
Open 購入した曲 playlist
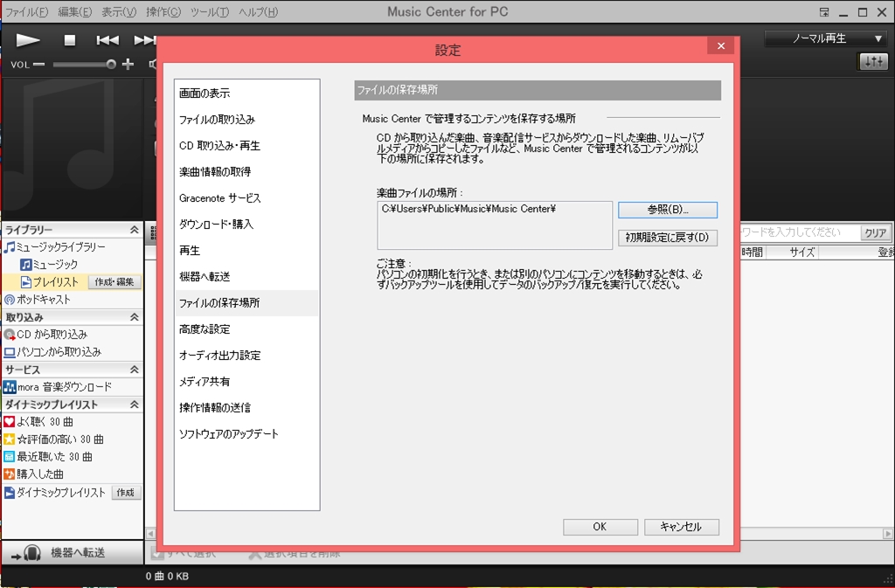34,474
